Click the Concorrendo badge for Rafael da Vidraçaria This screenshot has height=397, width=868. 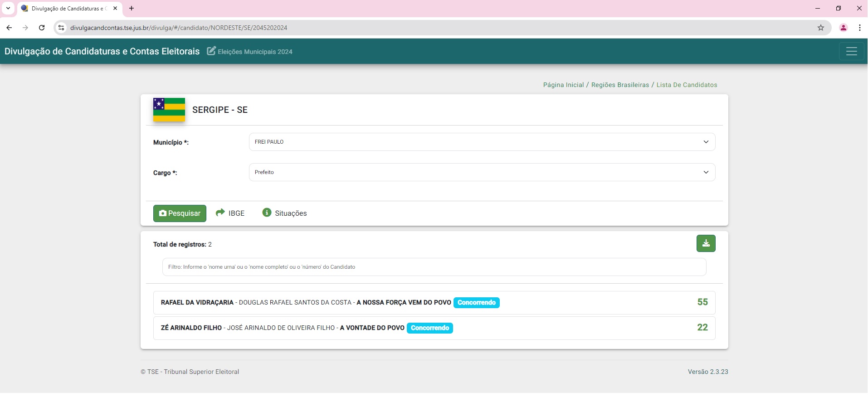(477, 303)
